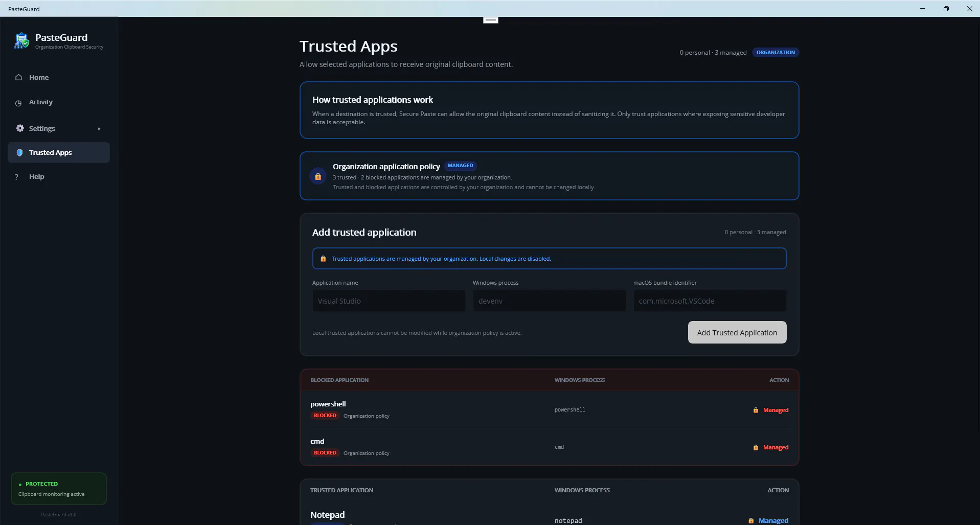
Task: Click the lock icon in managed-by-organization notice
Action: [x=323, y=259]
